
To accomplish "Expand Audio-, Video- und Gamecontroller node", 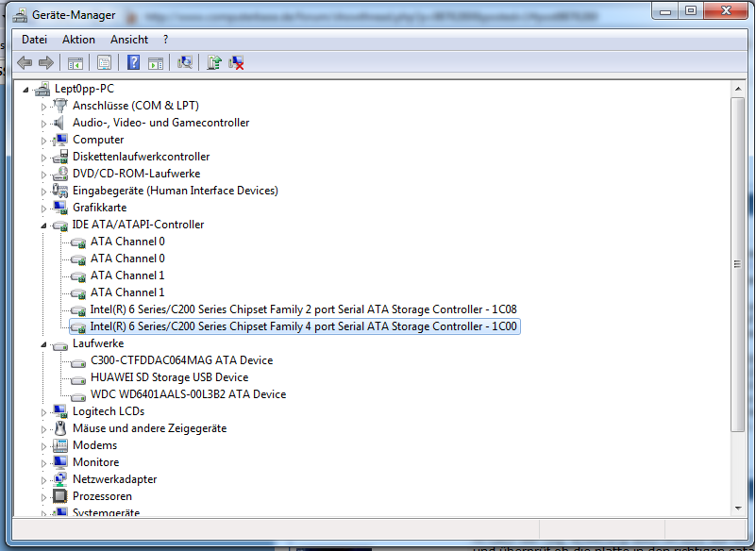I will 43,124.
